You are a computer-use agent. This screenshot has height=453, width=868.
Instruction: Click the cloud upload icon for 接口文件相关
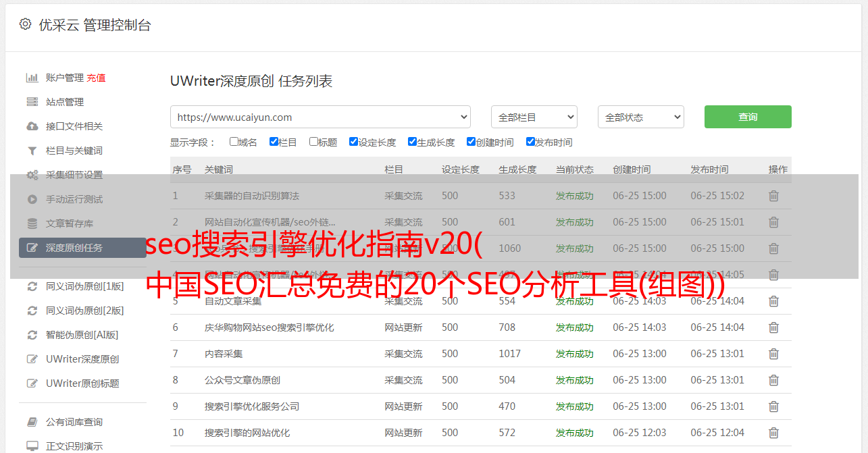[32, 126]
